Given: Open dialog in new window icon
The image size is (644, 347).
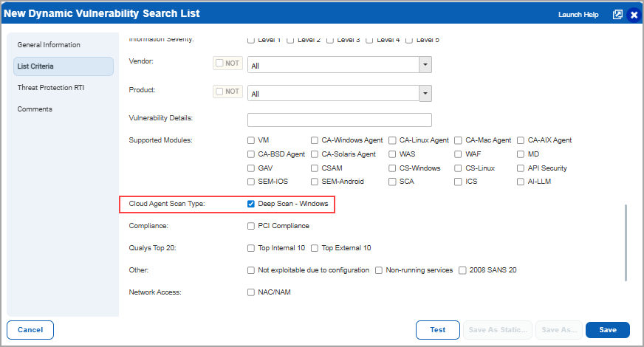Looking at the screenshot, I should click(617, 15).
